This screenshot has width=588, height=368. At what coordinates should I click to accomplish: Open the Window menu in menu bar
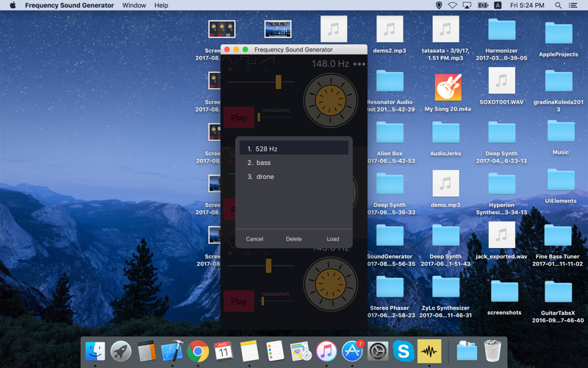[134, 5]
